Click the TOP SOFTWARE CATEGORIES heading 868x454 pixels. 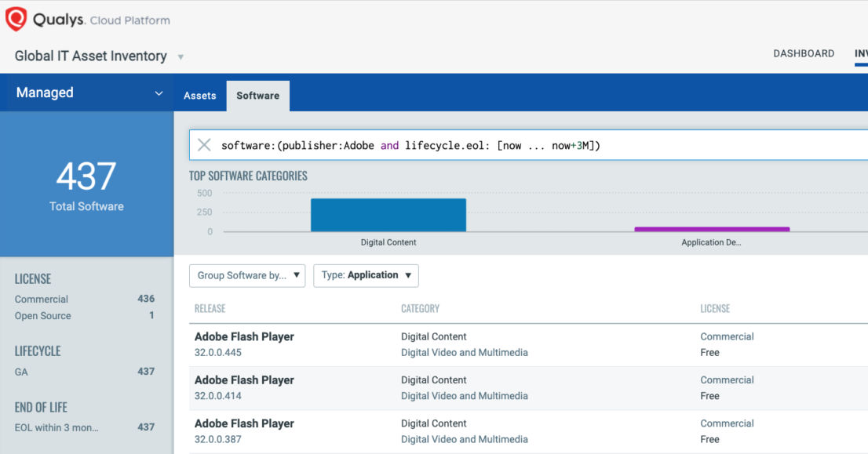pos(248,176)
